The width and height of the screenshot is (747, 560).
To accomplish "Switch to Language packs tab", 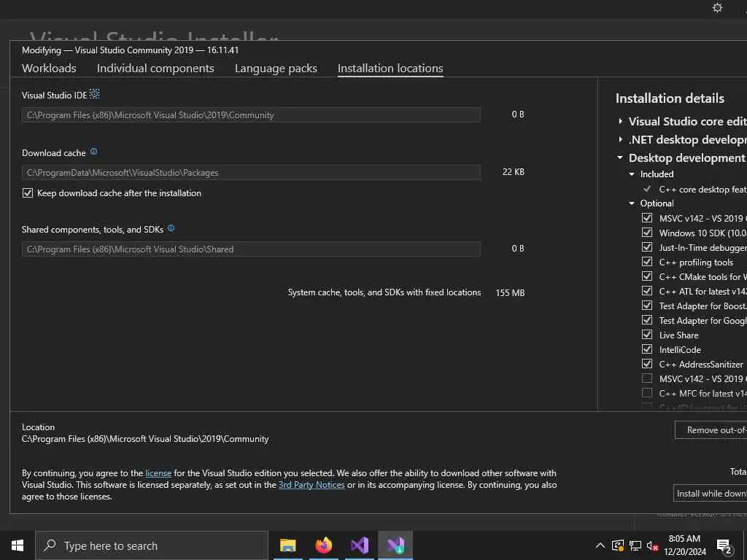I will coord(276,68).
